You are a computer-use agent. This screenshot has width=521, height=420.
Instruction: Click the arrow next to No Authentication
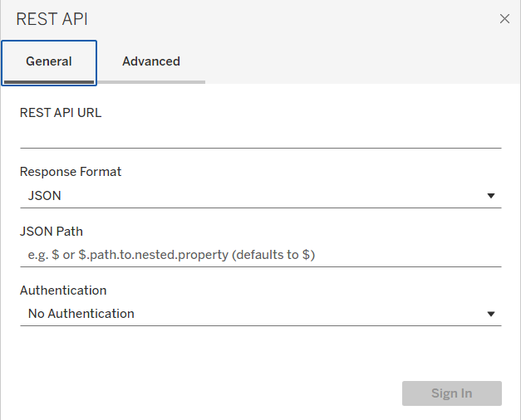click(x=491, y=315)
